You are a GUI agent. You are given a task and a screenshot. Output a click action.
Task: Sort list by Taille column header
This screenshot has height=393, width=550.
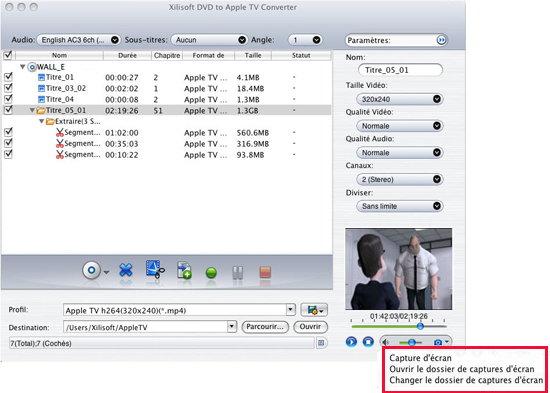253,55
